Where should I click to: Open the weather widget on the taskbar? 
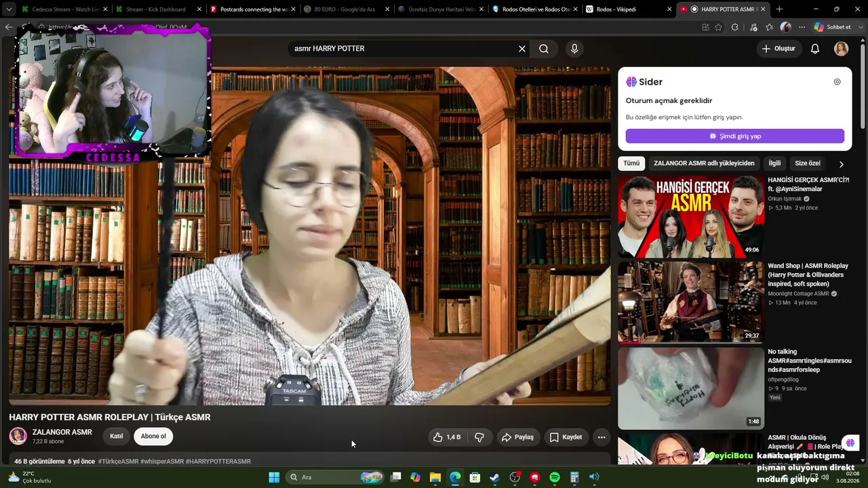click(29, 477)
